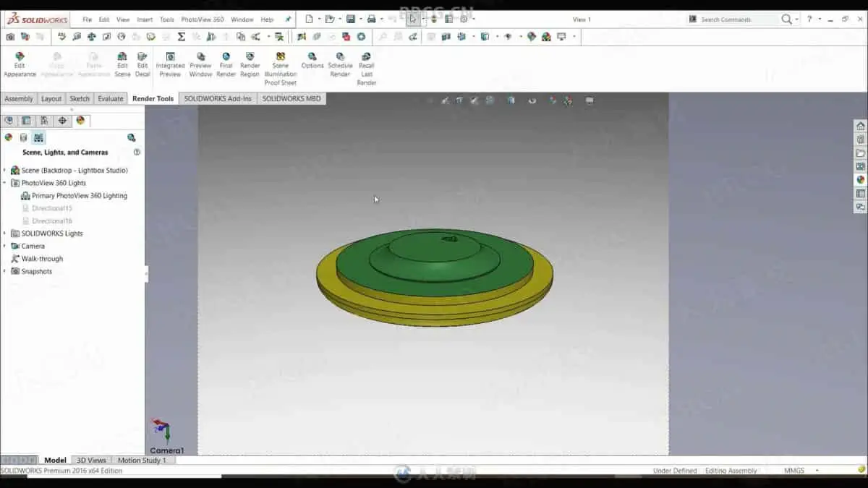868x488 pixels.
Task: Open the ConfigurationManager tab
Action: (44, 121)
